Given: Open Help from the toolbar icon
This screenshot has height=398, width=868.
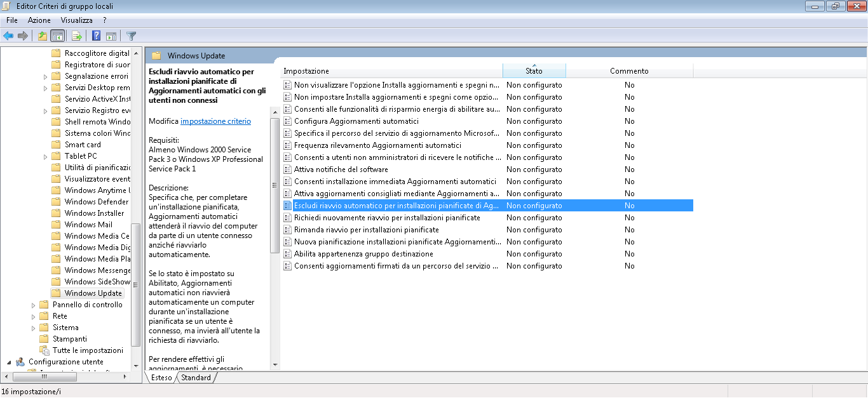Looking at the screenshot, I should (97, 36).
